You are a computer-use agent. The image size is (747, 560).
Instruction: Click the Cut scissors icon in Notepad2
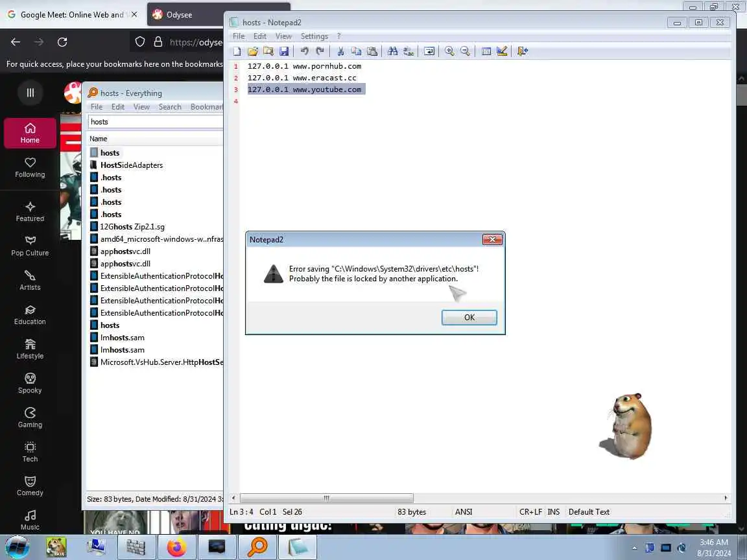340,51
